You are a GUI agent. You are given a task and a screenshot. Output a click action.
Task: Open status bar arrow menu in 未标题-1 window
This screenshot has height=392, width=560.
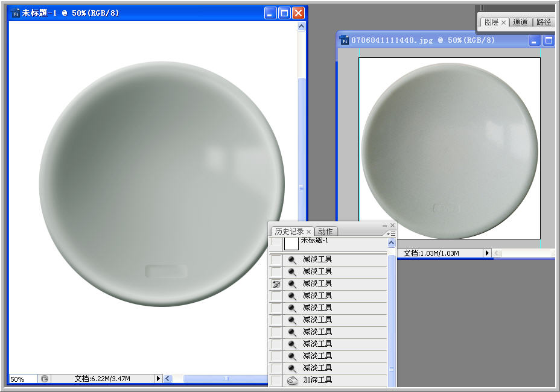158,379
